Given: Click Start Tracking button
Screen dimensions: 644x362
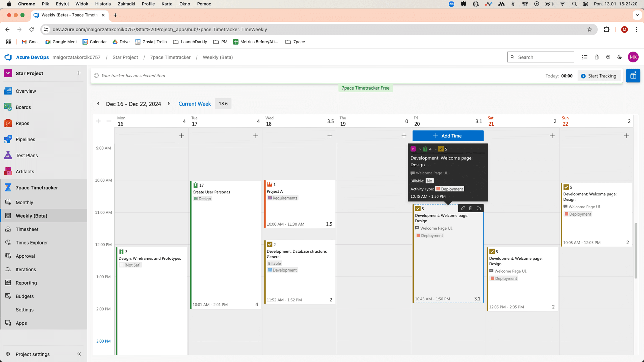Looking at the screenshot, I should pos(599,76).
